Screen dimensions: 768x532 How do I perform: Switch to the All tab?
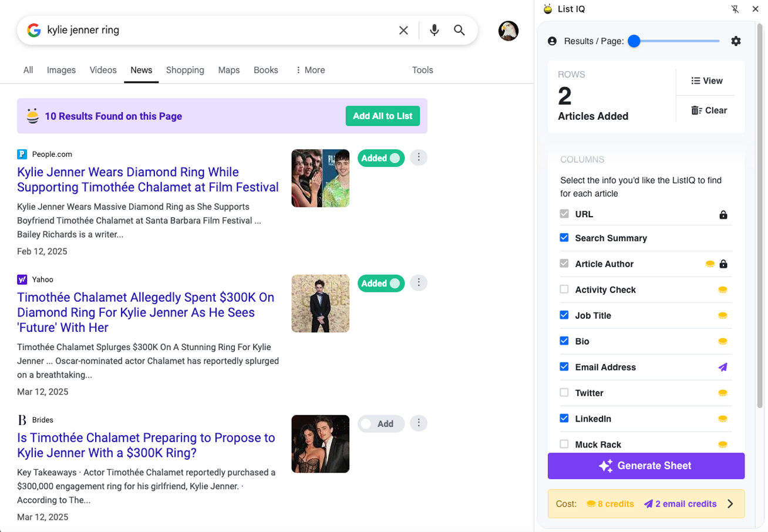coord(28,70)
